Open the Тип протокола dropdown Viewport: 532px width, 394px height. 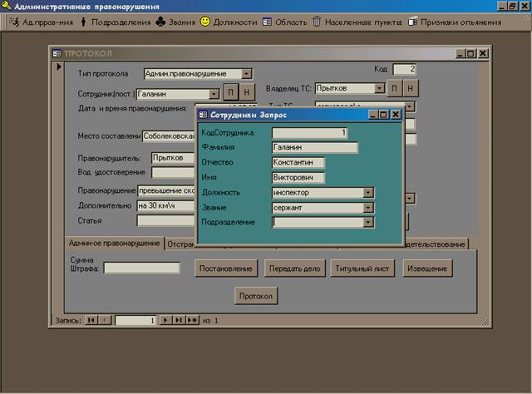point(246,74)
